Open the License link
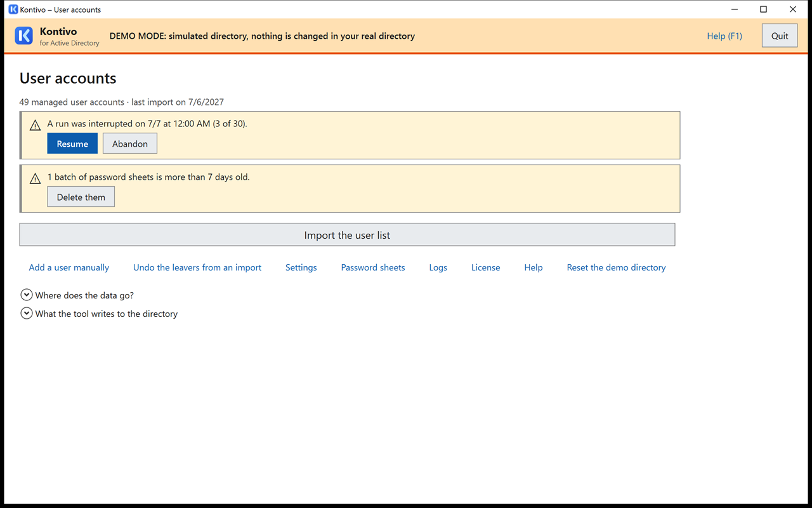The height and width of the screenshot is (508, 812). click(x=486, y=267)
